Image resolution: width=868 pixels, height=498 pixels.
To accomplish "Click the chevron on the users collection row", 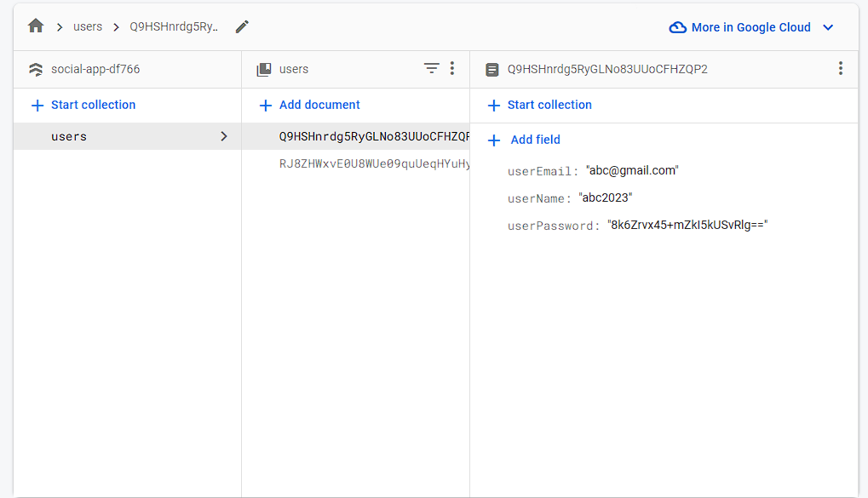I will point(223,135).
